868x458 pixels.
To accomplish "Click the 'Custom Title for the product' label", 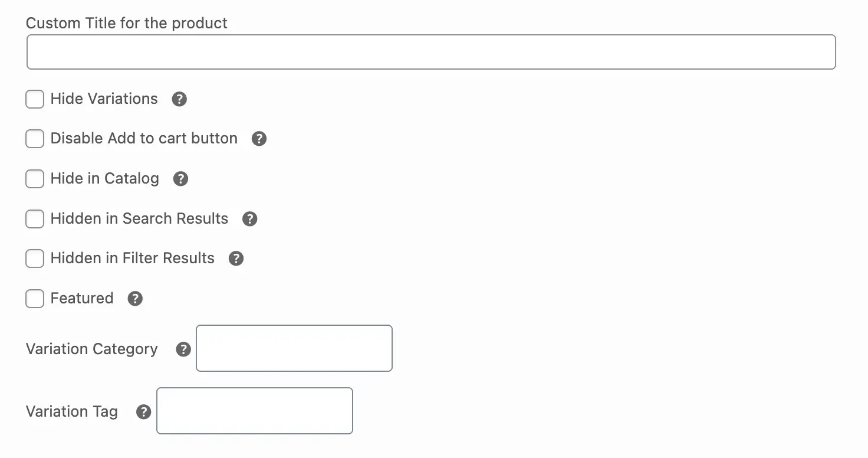I will click(x=127, y=23).
